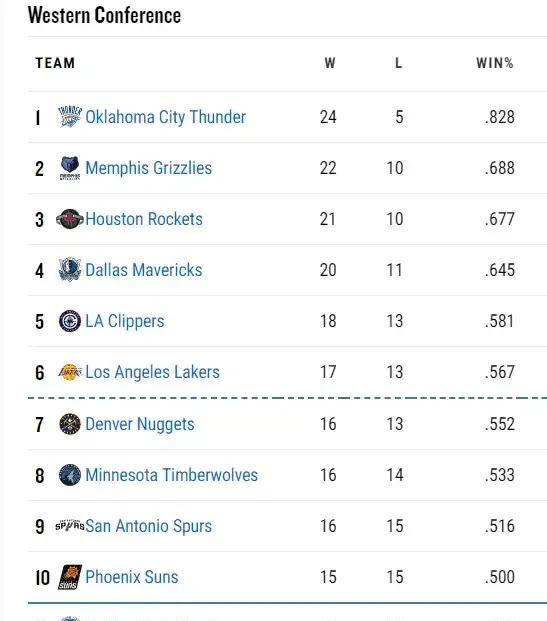This screenshot has width=547, height=621.
Task: Open the Oklahoma City Thunder team link
Action: (x=166, y=117)
